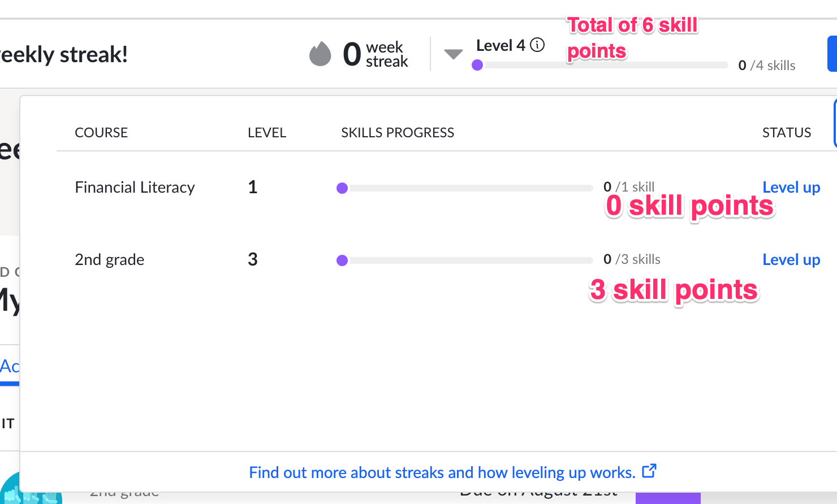Image resolution: width=837 pixels, height=504 pixels.
Task: Click the purple dot on 2nd grade progress
Action: pos(342,260)
